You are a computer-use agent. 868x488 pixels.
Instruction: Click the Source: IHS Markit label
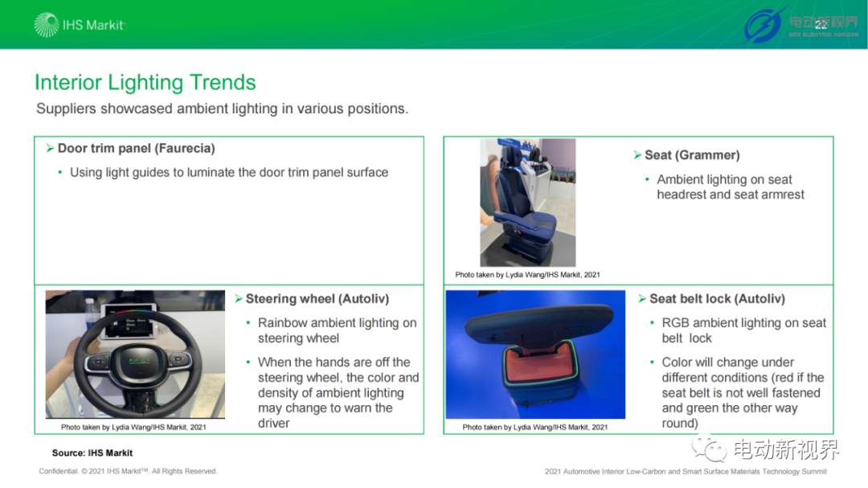point(92,453)
